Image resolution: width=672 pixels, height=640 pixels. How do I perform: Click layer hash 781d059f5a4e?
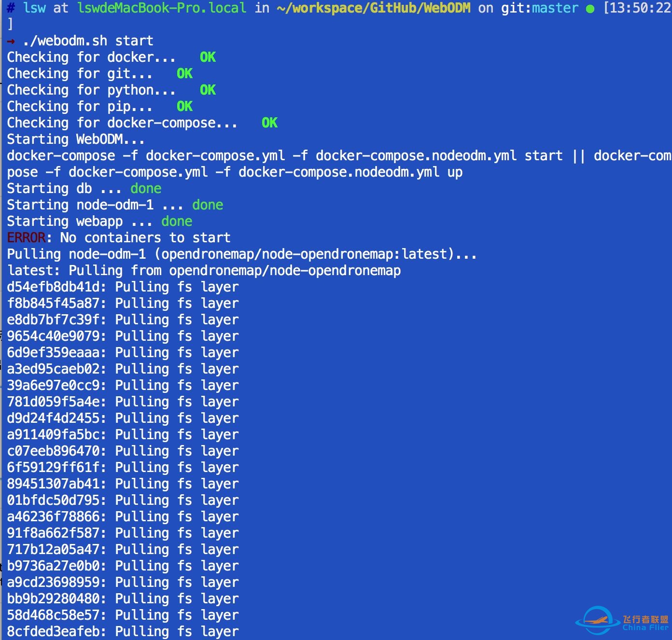[53, 402]
